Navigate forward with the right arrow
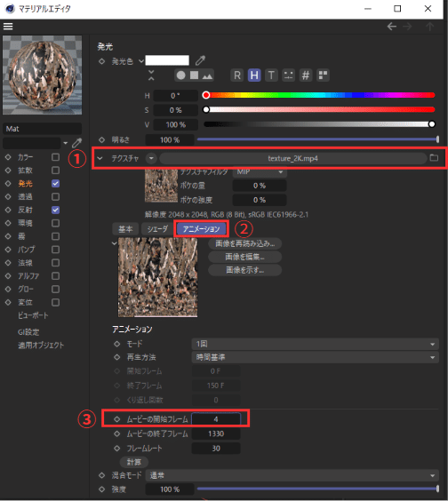Viewport: 448px width, 501px height. pyautogui.click(x=408, y=26)
